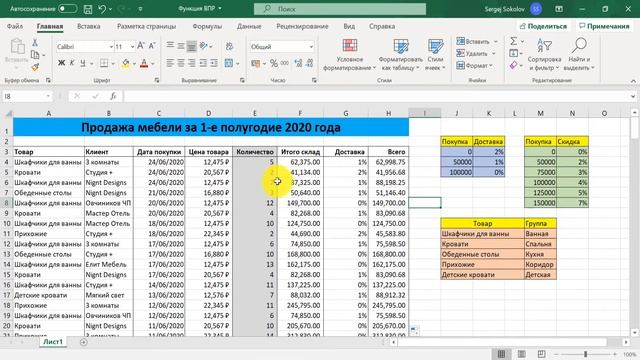Click Comma style (000) icon

tap(285, 63)
